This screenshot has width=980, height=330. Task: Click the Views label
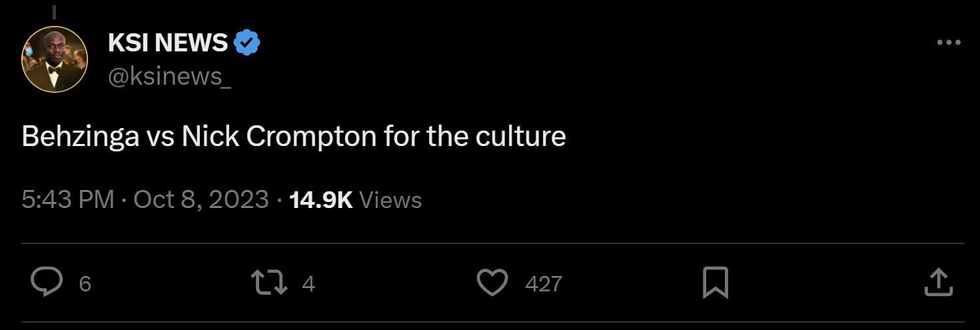(x=390, y=200)
